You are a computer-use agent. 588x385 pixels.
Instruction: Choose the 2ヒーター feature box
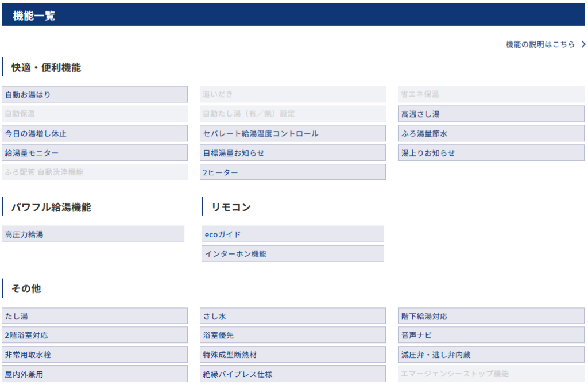(293, 172)
